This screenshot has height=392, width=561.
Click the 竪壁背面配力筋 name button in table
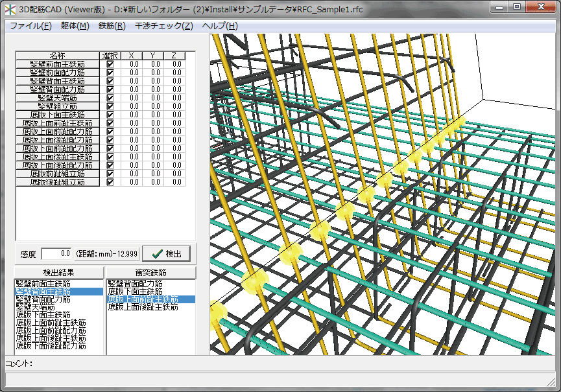click(x=57, y=89)
